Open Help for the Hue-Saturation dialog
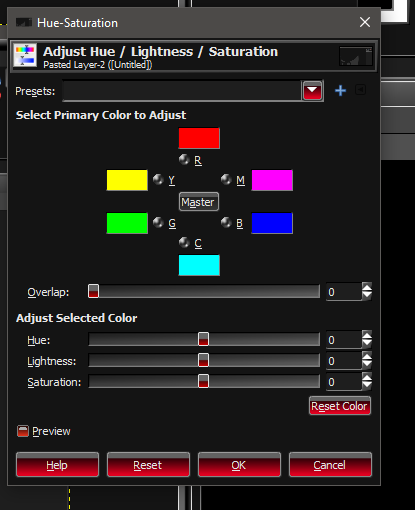The width and height of the screenshot is (415, 510). [x=57, y=465]
